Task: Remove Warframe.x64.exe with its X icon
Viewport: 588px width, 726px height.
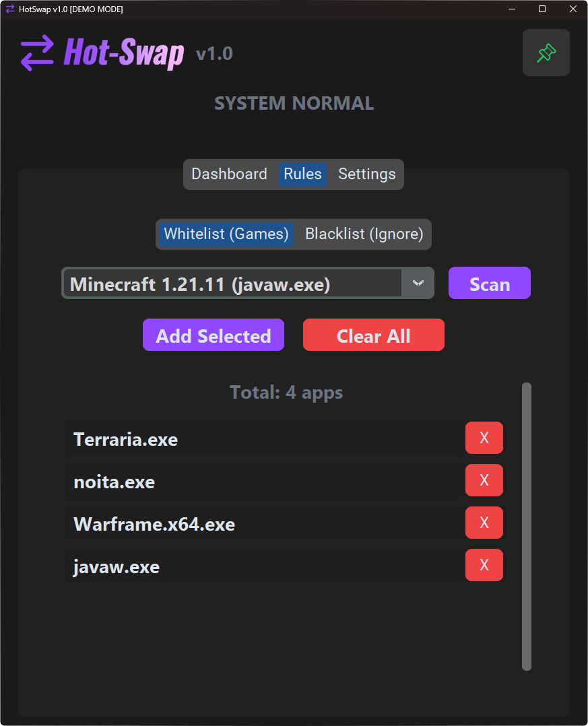Action: 484,523
